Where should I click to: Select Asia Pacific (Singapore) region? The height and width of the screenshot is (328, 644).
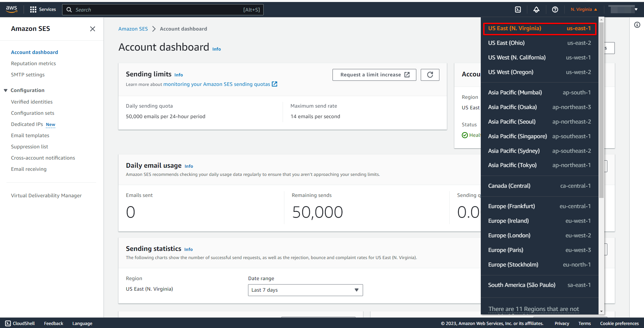click(x=539, y=136)
